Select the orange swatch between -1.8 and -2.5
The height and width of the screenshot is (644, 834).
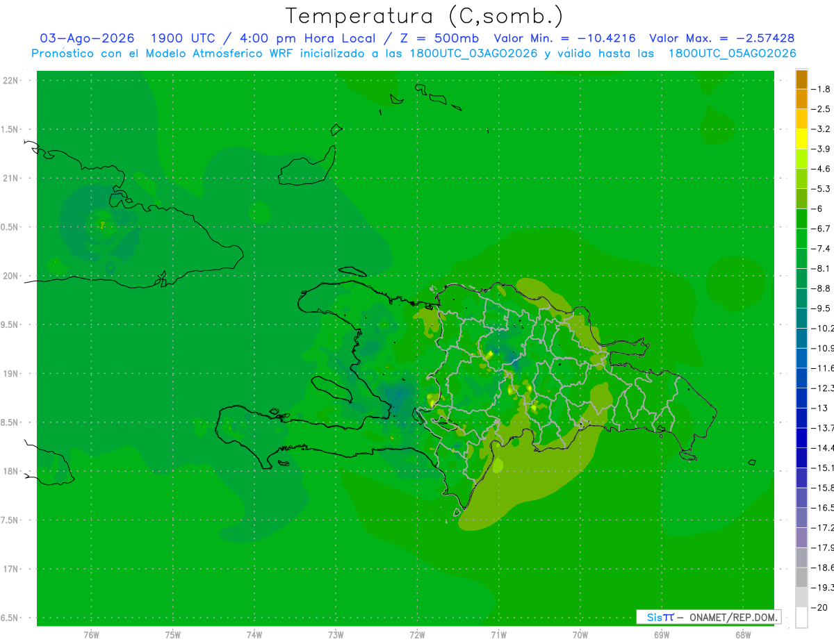pyautogui.click(x=801, y=99)
